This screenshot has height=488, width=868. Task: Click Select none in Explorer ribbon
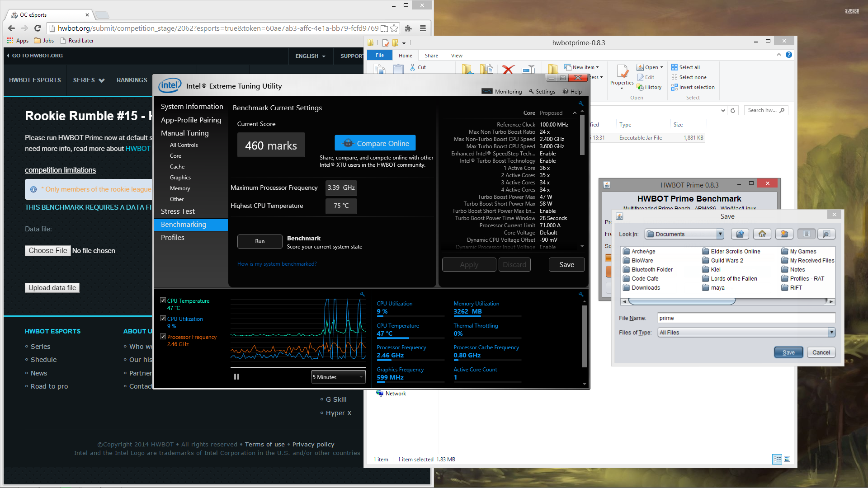pyautogui.click(x=689, y=77)
